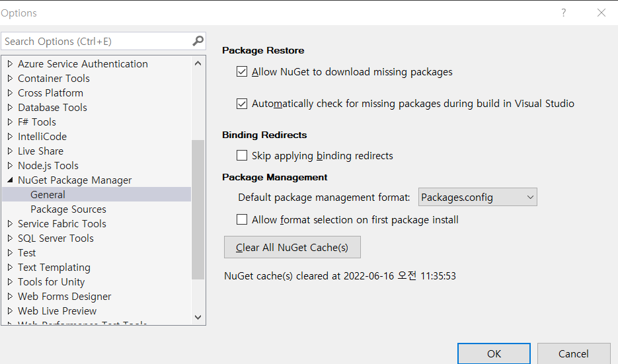Enable Skip applying binding redirects

pos(242,155)
